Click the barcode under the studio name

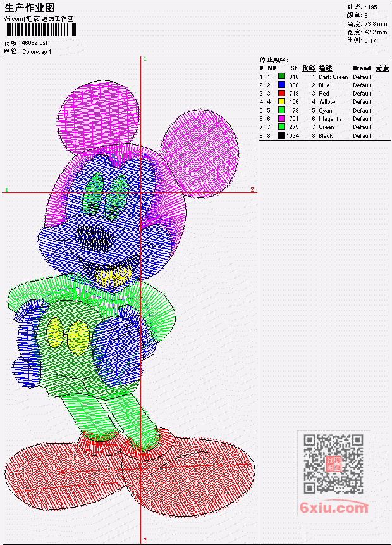(40, 30)
